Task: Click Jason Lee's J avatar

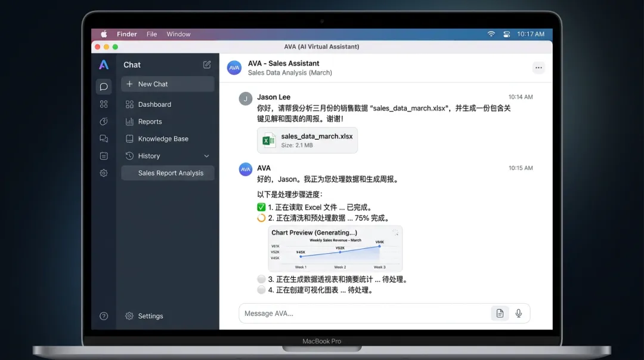Action: [246, 99]
